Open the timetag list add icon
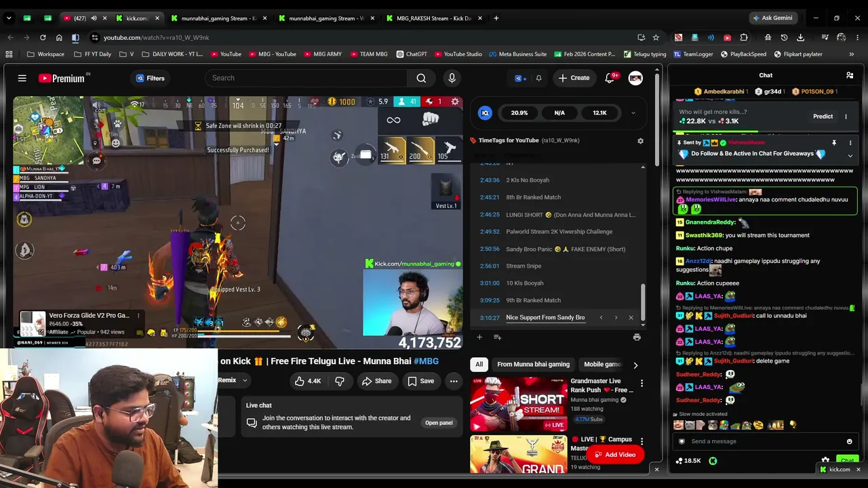Viewport: 868px width, 488px height. click(x=497, y=337)
